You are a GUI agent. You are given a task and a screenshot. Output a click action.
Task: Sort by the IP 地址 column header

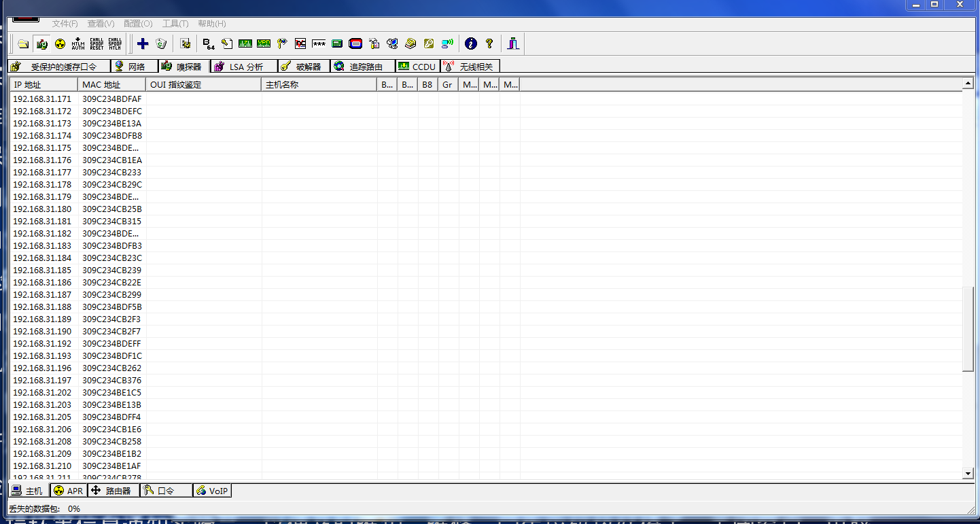[x=44, y=85]
